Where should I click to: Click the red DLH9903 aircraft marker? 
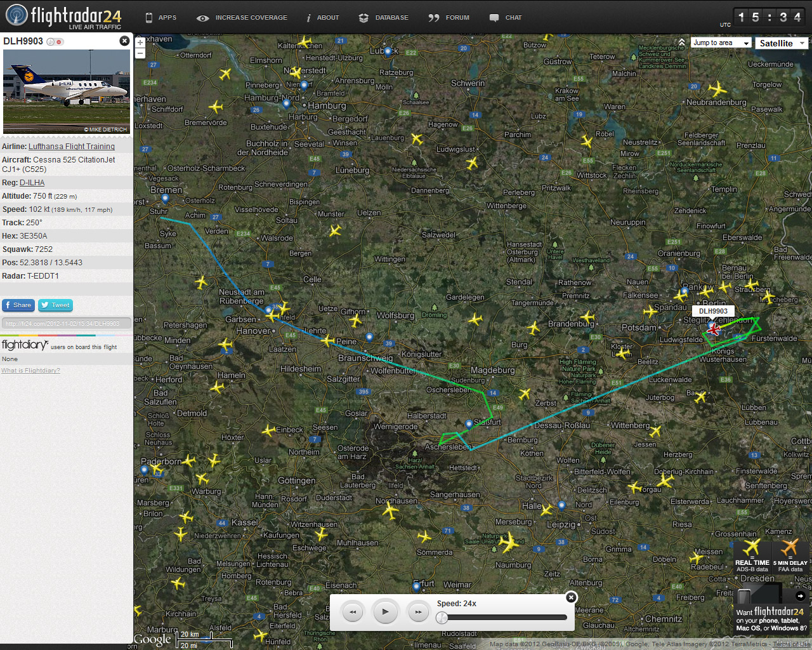[x=714, y=329]
